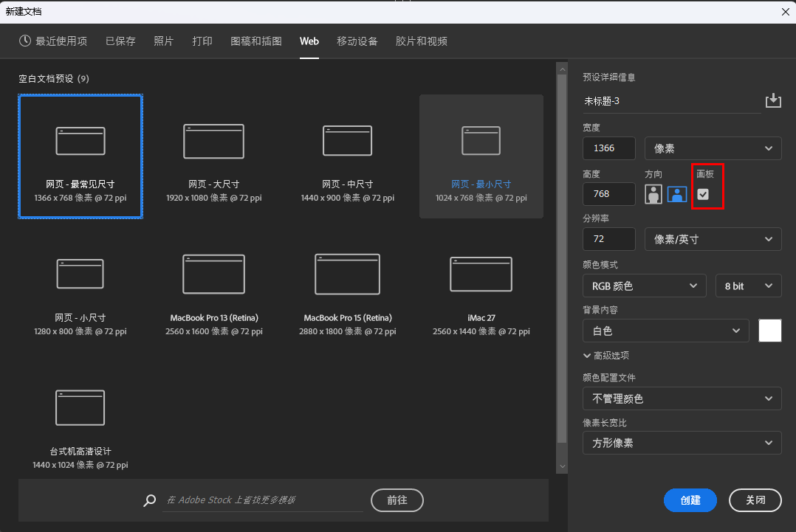This screenshot has height=532, width=796.
Task: Open the 不管理颜色 color profile dropdown
Action: click(682, 398)
